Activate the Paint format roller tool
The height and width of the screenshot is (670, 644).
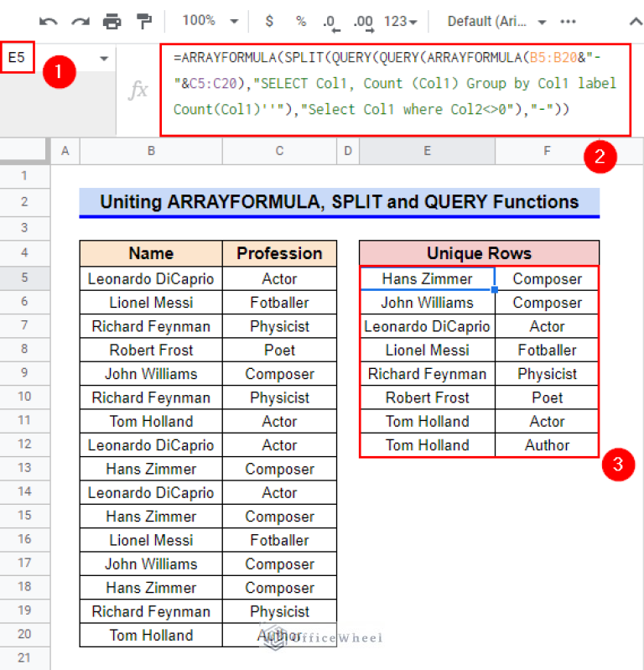[x=144, y=21]
